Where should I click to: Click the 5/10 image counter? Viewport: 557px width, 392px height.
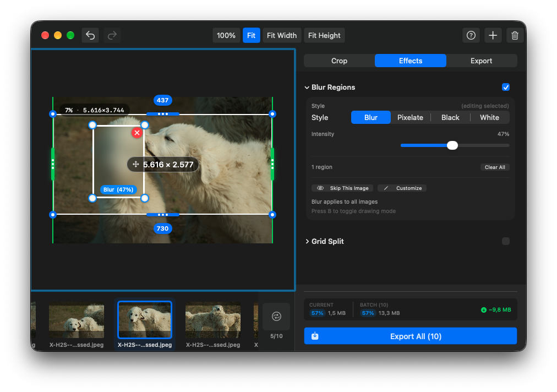coord(276,336)
